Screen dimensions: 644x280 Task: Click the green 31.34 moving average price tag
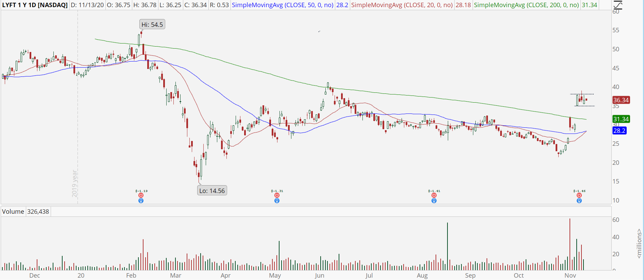pos(621,119)
